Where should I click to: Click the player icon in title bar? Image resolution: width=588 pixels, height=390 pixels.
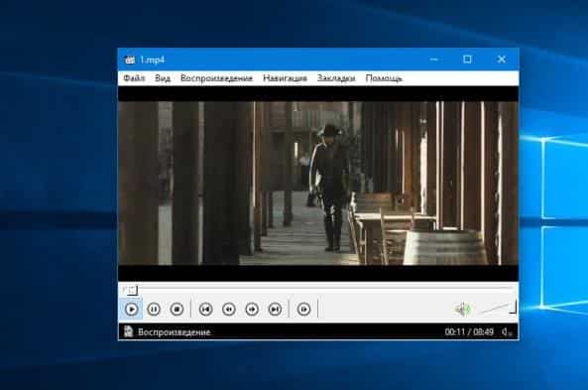(x=129, y=60)
